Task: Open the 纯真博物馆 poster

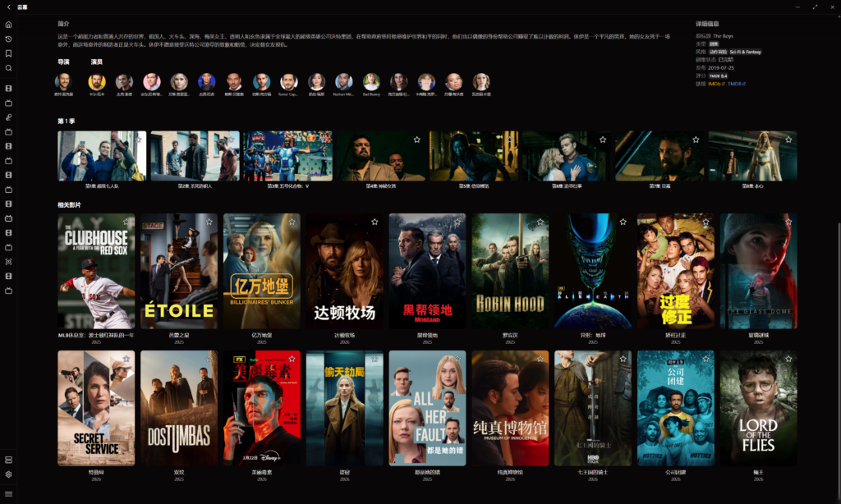Action: click(510, 409)
